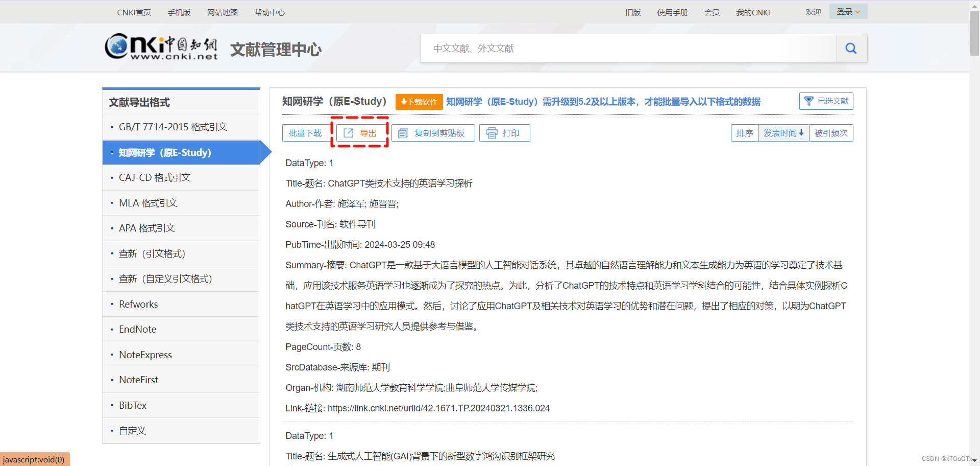Choose EndNote export format

181,330
